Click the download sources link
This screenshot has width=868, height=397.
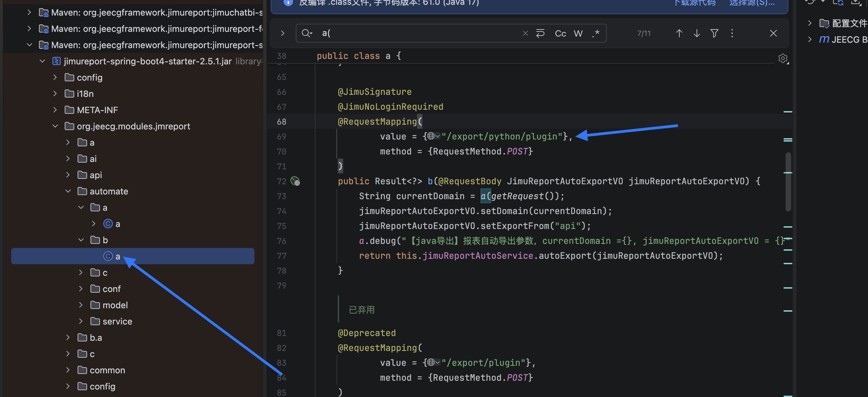pyautogui.click(x=695, y=3)
